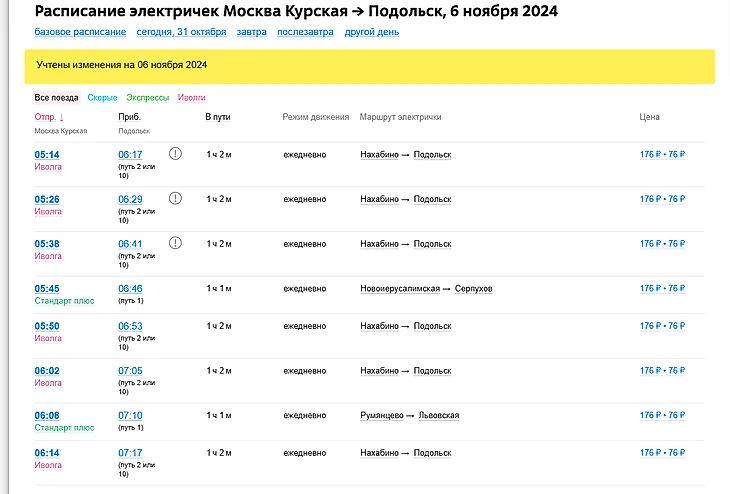
Task: Open the послезавтра schedule link
Action: 305,32
